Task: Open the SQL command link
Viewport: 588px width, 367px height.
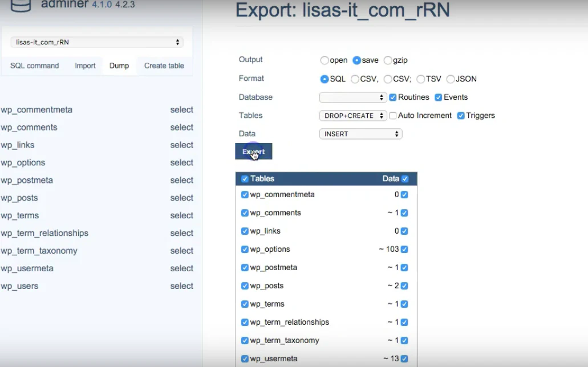Action: tap(34, 66)
